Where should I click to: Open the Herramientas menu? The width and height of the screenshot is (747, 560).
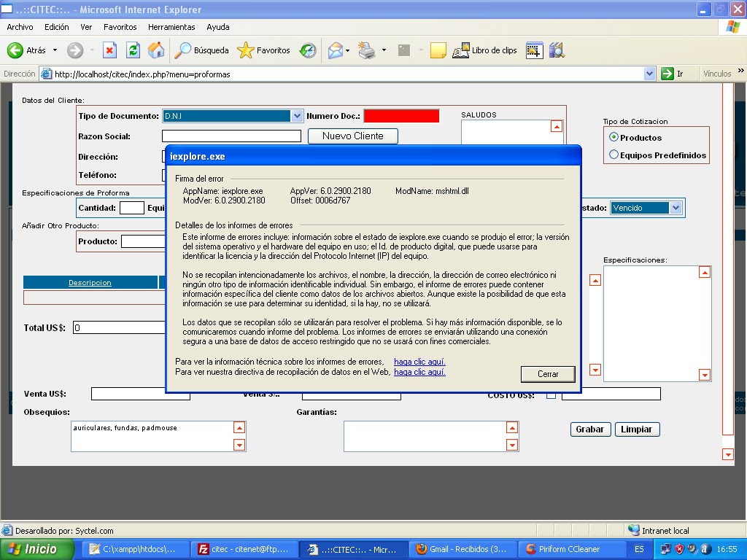tap(171, 27)
